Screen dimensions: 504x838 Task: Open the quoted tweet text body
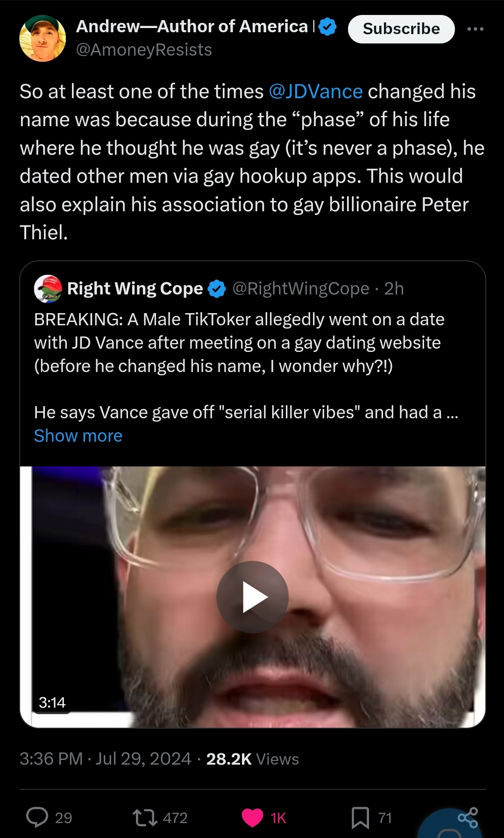click(239, 343)
